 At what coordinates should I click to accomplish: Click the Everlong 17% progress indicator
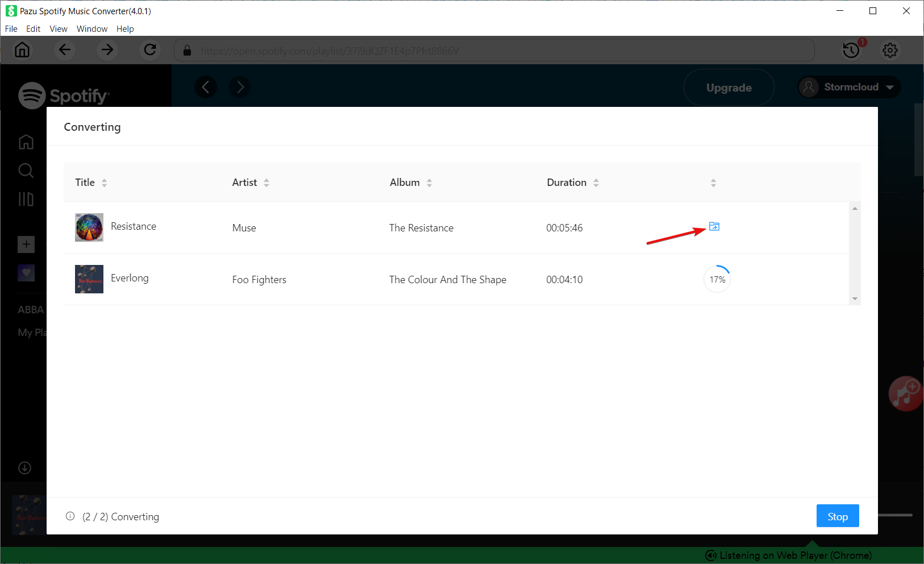[717, 279]
